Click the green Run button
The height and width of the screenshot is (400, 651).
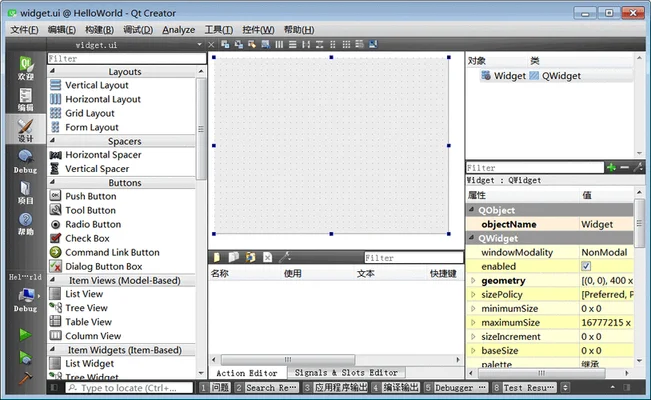click(x=25, y=334)
